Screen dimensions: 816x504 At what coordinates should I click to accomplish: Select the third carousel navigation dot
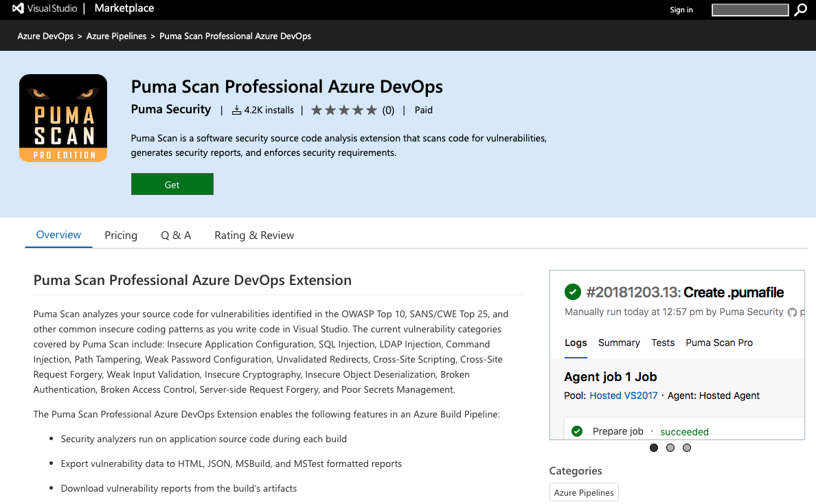click(x=686, y=448)
